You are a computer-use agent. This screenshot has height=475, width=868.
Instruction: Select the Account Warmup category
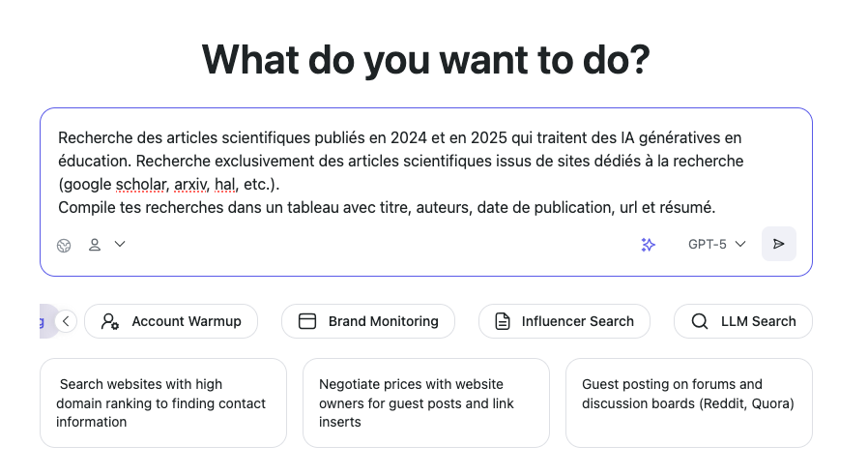pos(171,321)
